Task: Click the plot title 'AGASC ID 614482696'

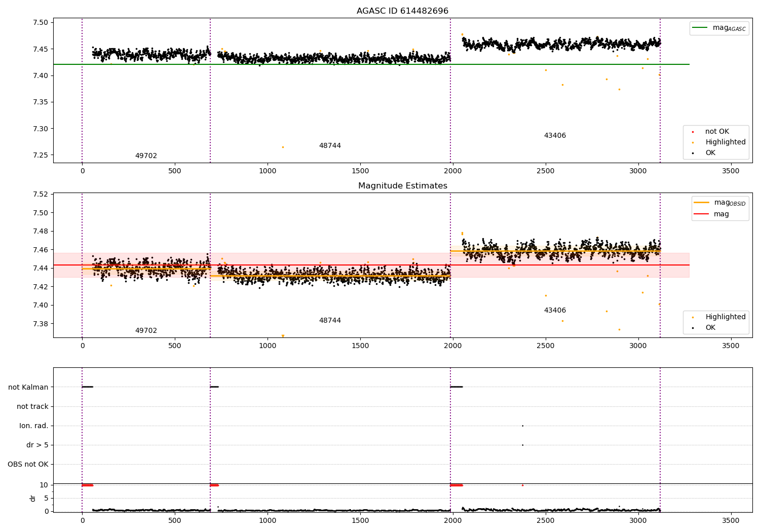Action: pos(402,11)
